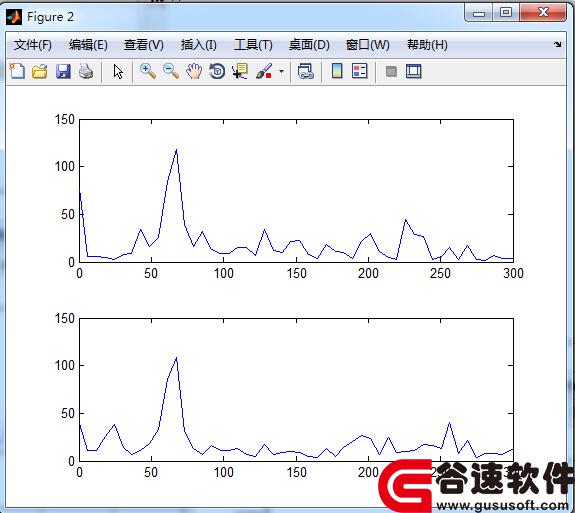Open the 编辑(E) menu
The height and width of the screenshot is (513, 575).
tap(88, 45)
